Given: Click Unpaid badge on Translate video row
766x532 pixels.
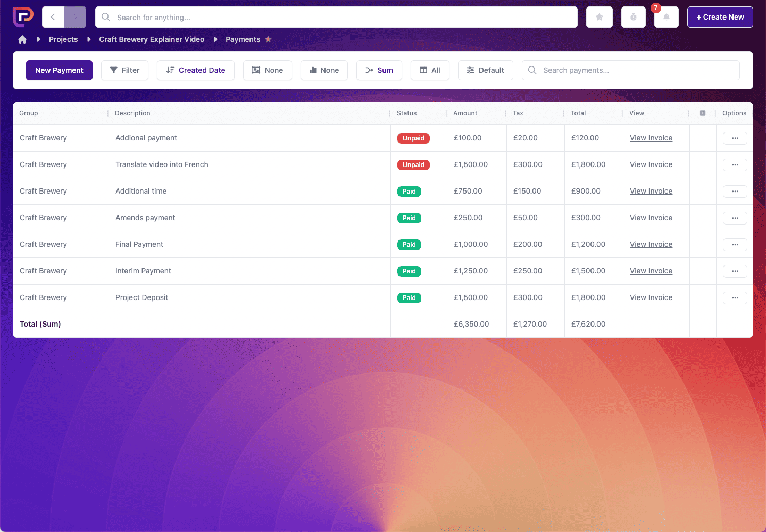Looking at the screenshot, I should (x=413, y=165).
